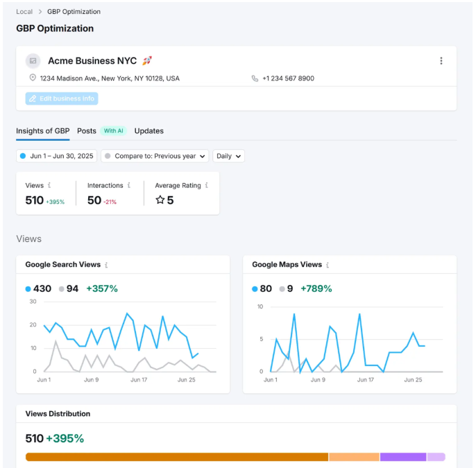Click the info icon beside Average Rating
Screen dimensions: 476x468
[207, 186]
